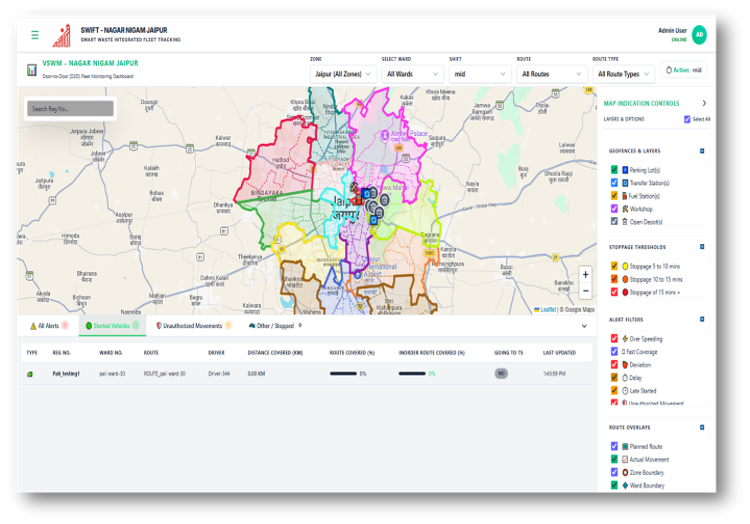The height and width of the screenshot is (524, 750).
Task: Open the Shift dropdown showing mid
Action: click(x=480, y=74)
